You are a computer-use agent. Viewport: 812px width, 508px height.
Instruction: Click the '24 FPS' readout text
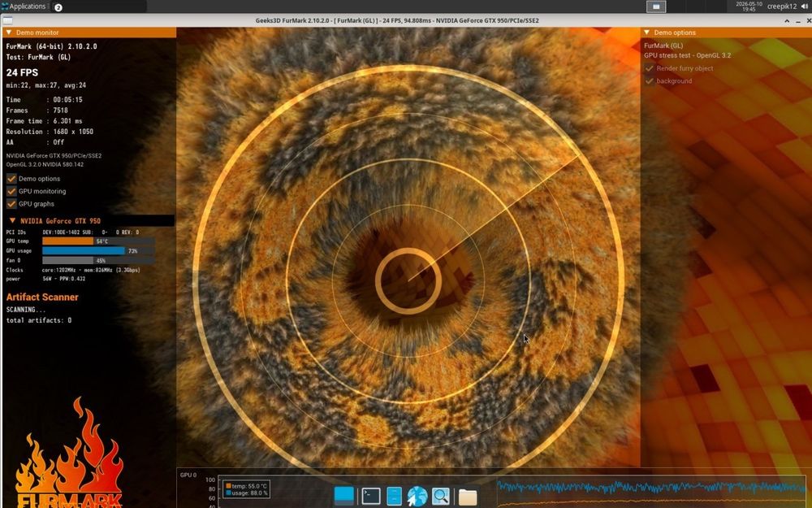(x=22, y=72)
